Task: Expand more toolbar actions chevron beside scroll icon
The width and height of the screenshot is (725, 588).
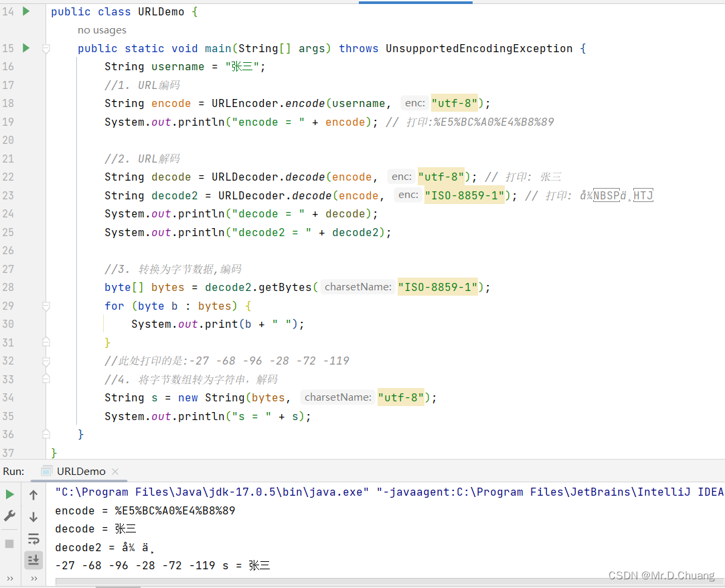Action: 33,578
